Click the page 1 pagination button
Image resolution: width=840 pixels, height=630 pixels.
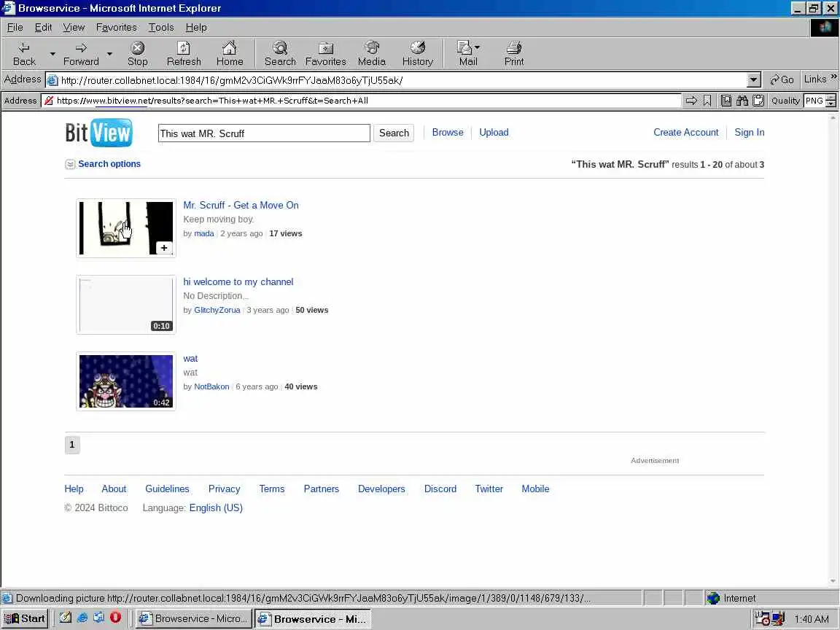click(x=72, y=445)
